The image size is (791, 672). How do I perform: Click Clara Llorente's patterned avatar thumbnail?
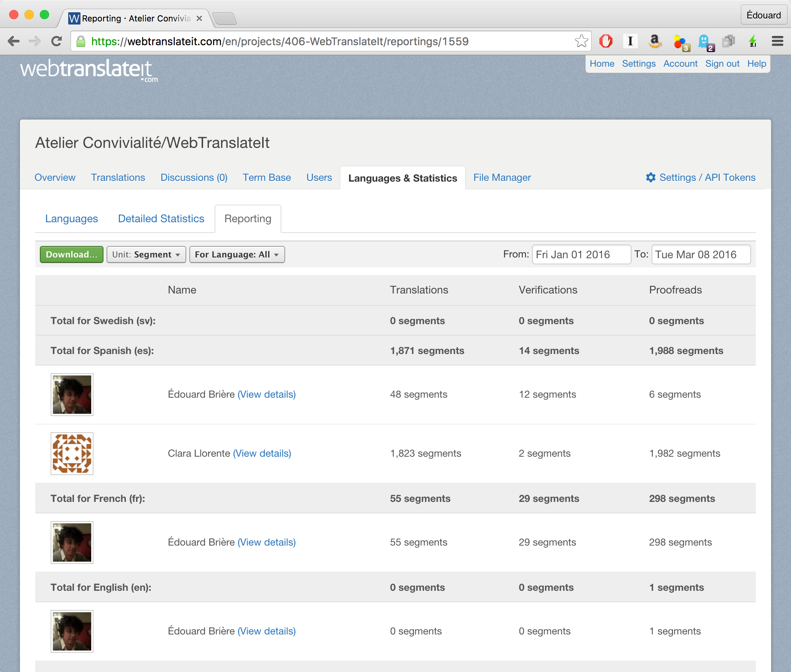(72, 453)
